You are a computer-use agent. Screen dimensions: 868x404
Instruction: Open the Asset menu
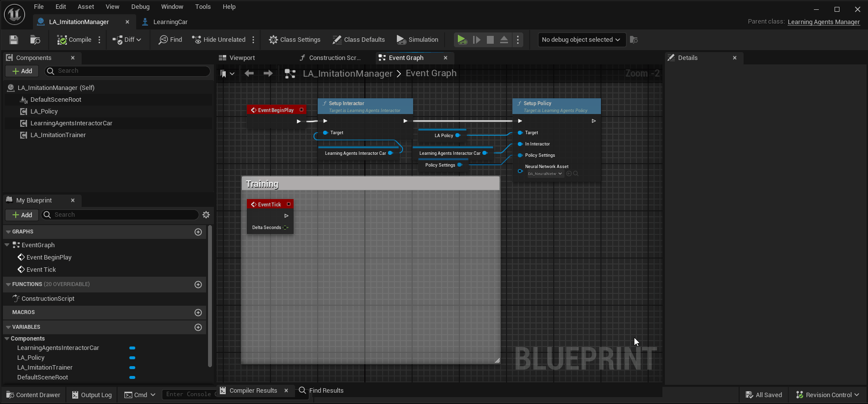coord(86,6)
